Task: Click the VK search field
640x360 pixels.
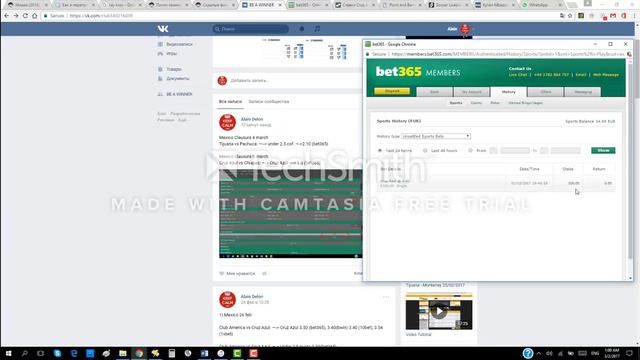Action: [x=251, y=29]
